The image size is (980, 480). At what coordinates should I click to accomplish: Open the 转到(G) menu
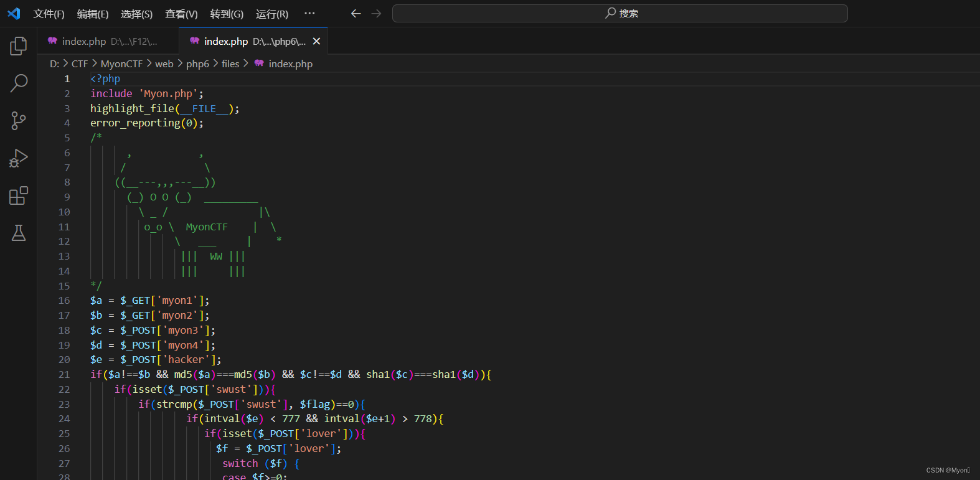[227, 14]
